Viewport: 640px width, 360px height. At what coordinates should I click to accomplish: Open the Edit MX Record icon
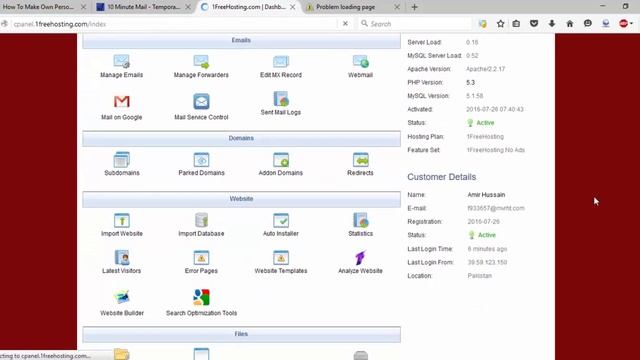(x=281, y=62)
